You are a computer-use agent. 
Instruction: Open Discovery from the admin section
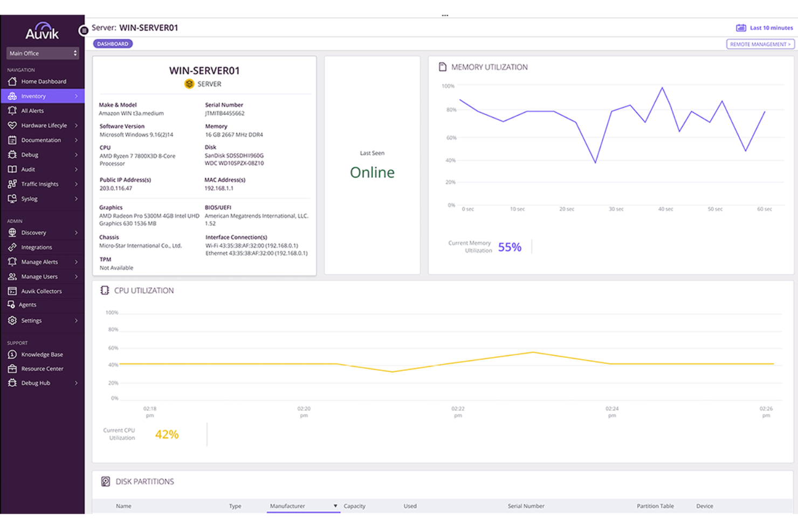(x=12, y=232)
